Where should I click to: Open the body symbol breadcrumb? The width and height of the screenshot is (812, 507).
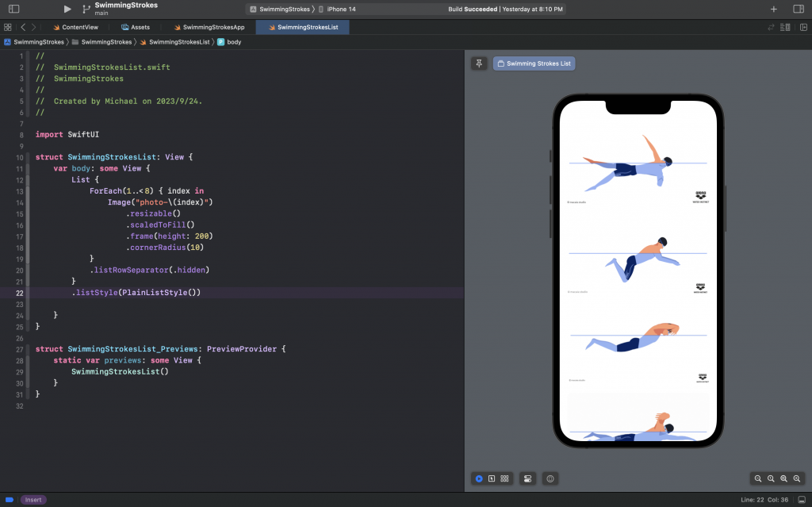[x=229, y=42]
